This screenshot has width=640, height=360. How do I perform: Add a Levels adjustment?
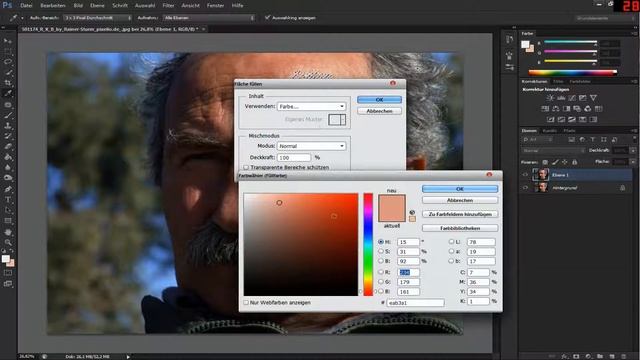[561, 98]
